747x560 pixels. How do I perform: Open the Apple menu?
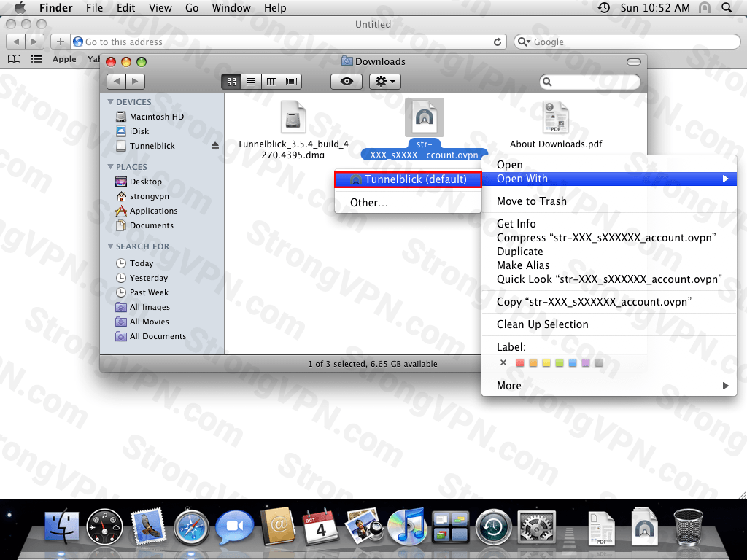pos(20,7)
